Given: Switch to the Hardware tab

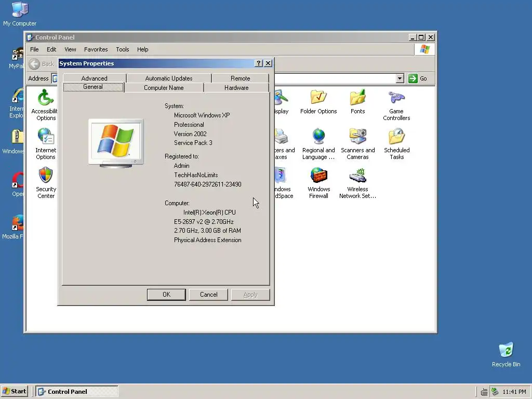Looking at the screenshot, I should point(236,87).
